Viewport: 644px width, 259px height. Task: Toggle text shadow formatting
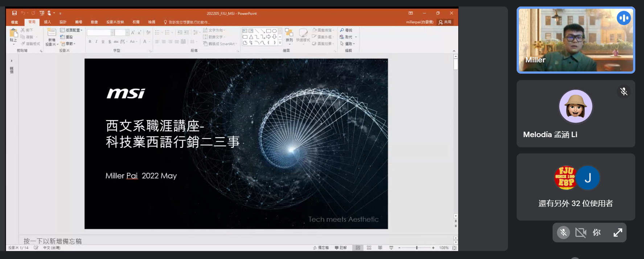[110, 42]
